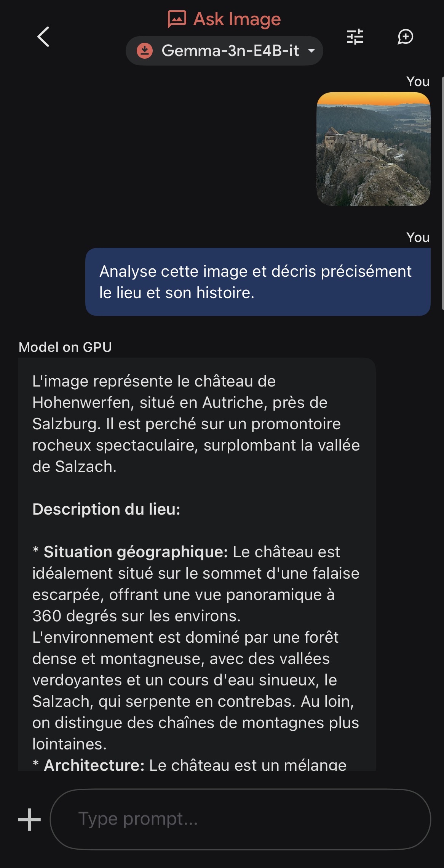Click the "Description du lieu:" heading
Screen dimensions: 444x868
106,509
